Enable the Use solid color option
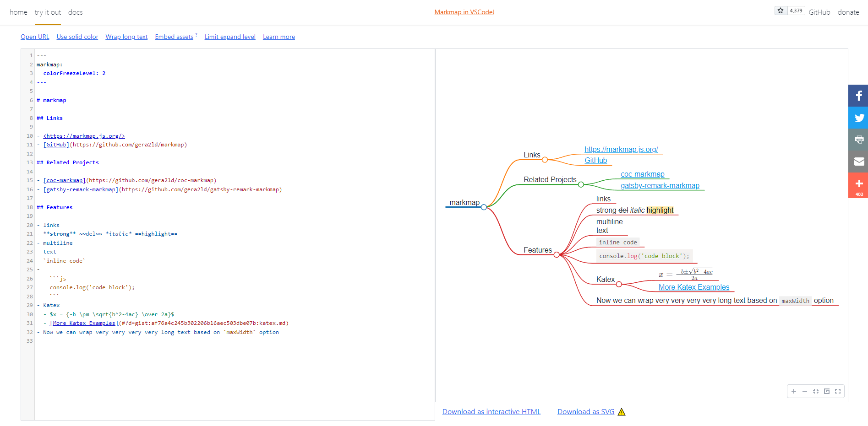The width and height of the screenshot is (868, 426). pyautogui.click(x=77, y=37)
